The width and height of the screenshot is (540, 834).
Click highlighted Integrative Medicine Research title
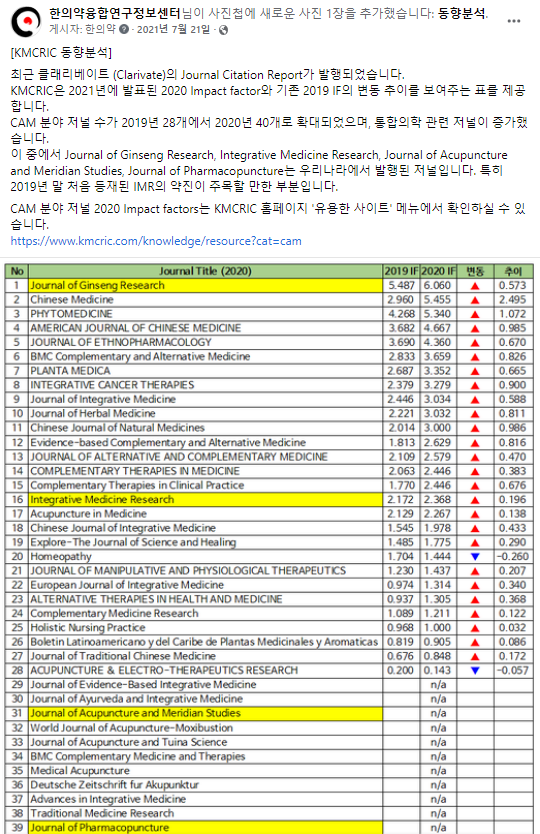(x=102, y=499)
